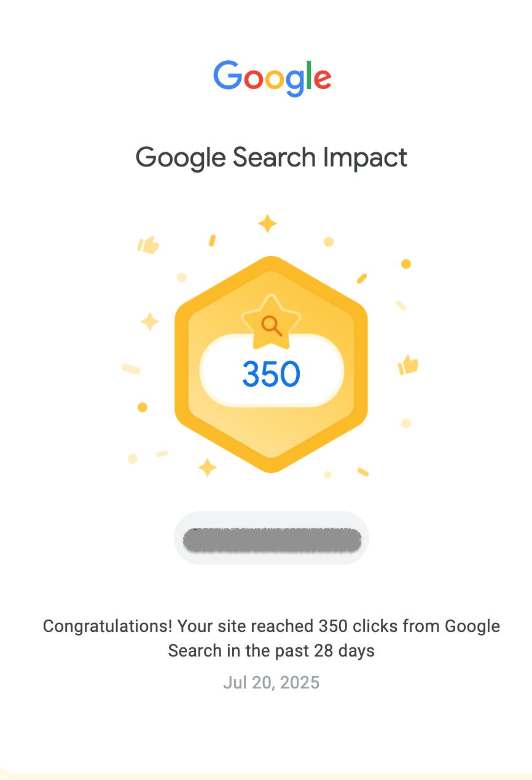Click the sparkle directly above the hexagon badge

pyautogui.click(x=267, y=224)
